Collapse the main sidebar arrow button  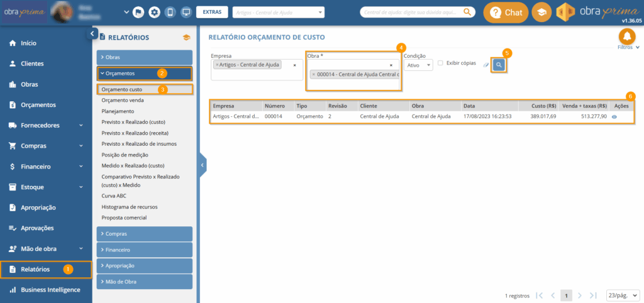(92, 34)
